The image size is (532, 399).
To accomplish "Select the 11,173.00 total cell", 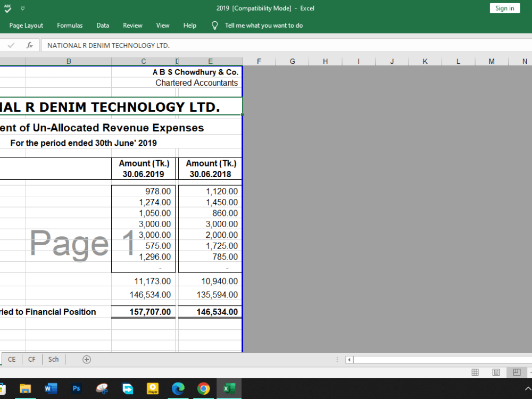I will pos(144,281).
